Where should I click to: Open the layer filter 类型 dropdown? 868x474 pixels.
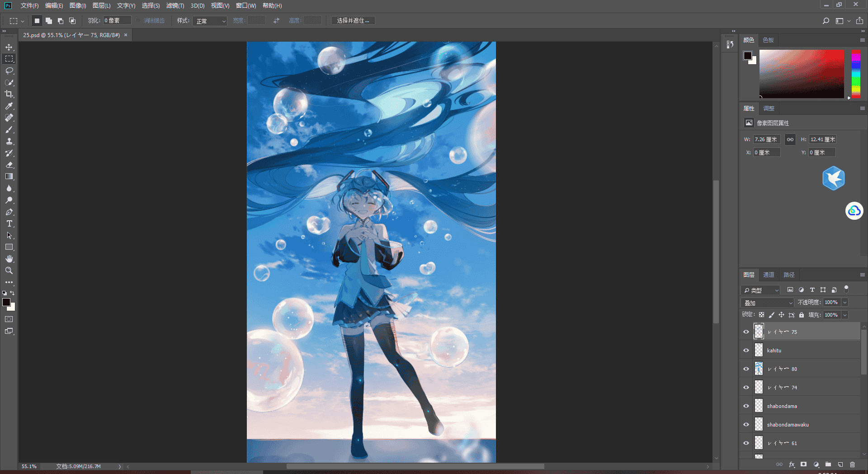761,290
